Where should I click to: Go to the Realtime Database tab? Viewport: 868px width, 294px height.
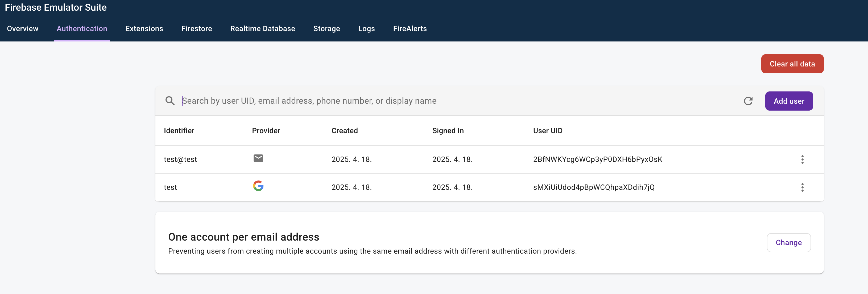(x=262, y=29)
